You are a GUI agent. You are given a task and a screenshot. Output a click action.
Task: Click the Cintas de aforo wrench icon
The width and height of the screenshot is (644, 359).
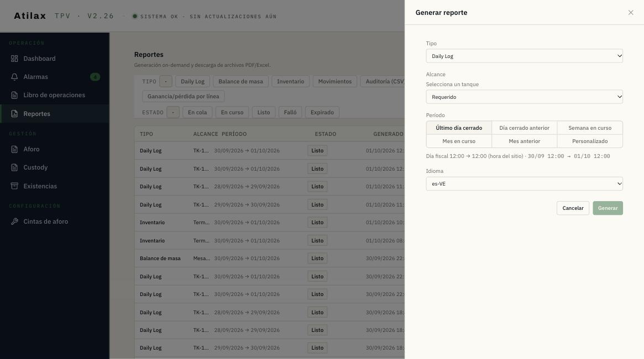click(x=14, y=221)
